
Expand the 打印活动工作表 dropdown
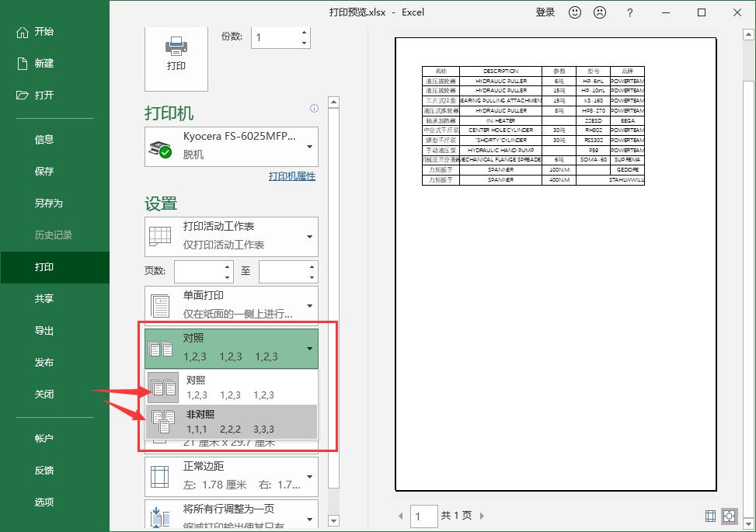[231, 235]
